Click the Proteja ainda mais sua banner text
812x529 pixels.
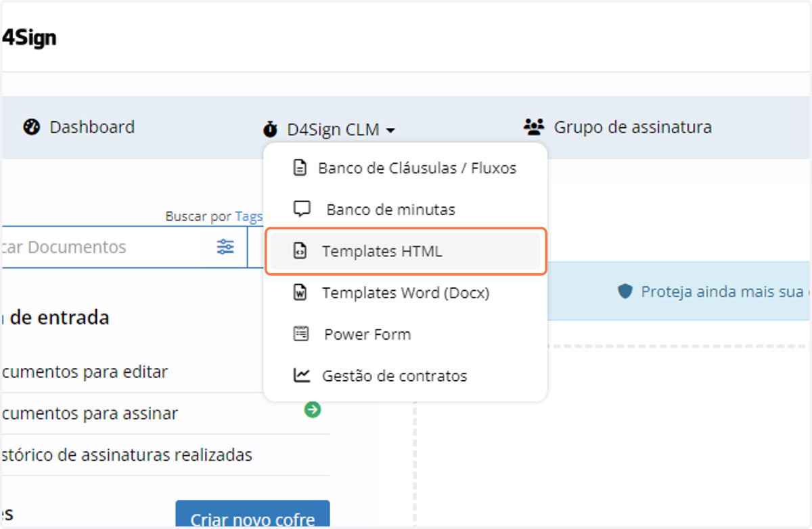725,292
